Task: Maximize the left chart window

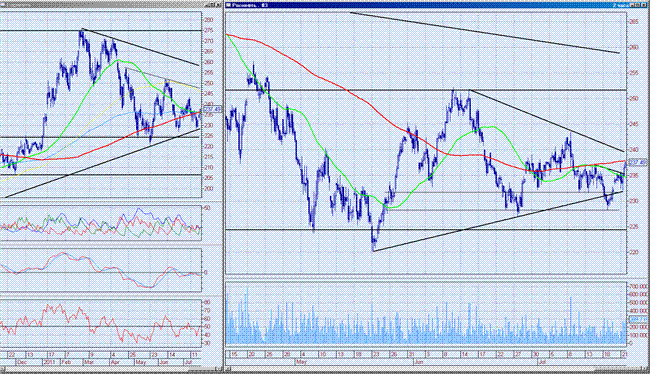Action: (x=213, y=5)
